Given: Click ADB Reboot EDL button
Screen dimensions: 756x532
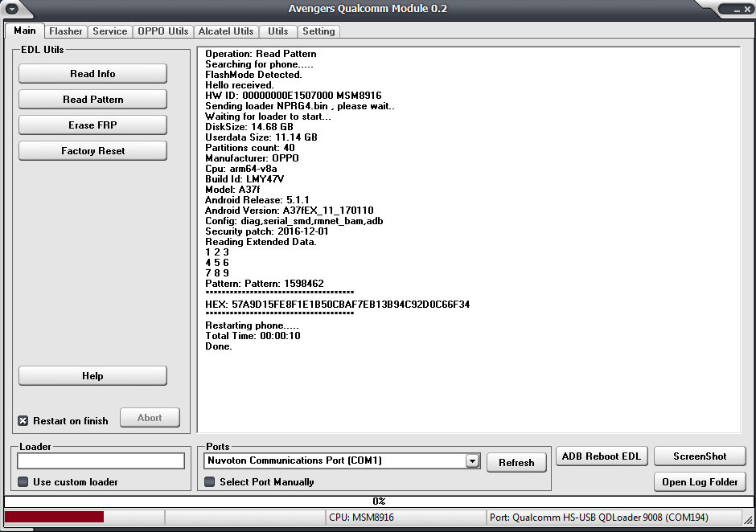Looking at the screenshot, I should (x=602, y=456).
